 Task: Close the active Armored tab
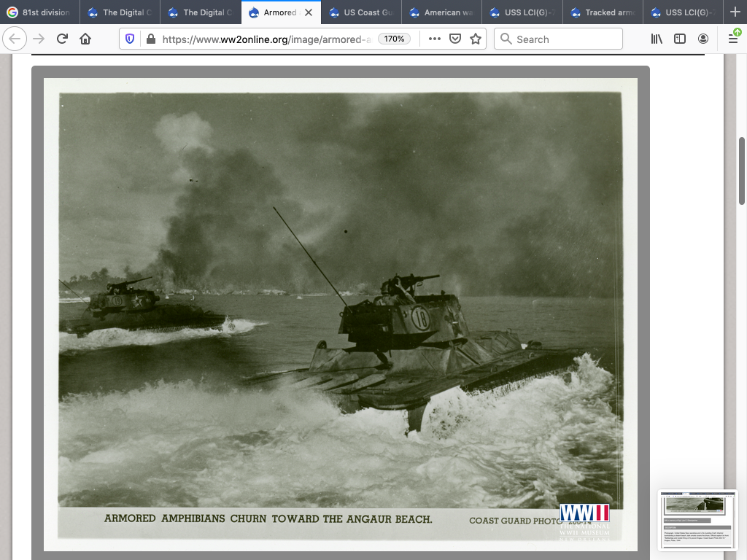tap(309, 12)
